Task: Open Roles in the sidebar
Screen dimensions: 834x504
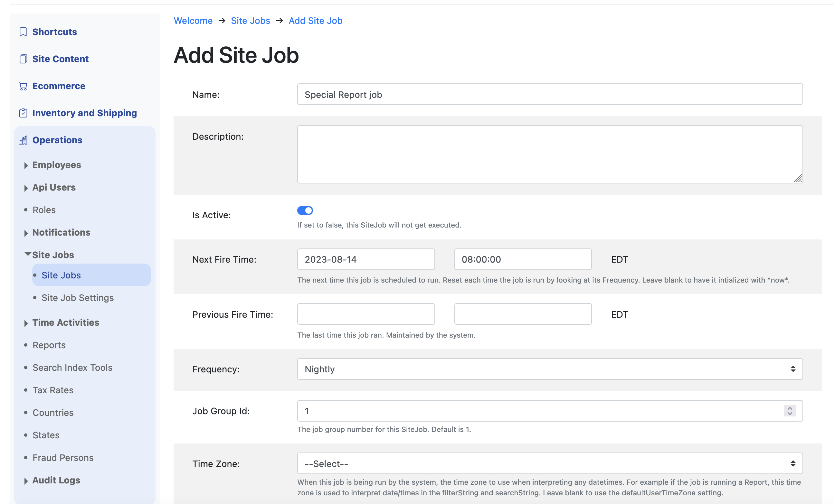Action: click(44, 210)
